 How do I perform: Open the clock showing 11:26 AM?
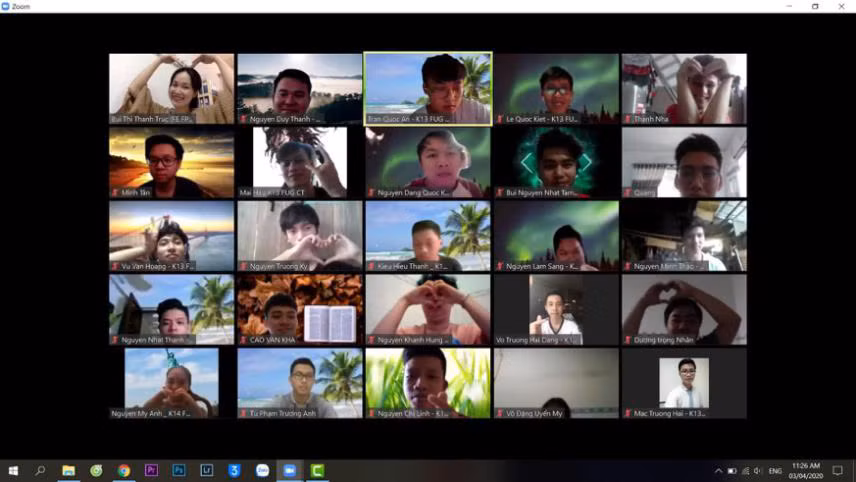coord(806,470)
